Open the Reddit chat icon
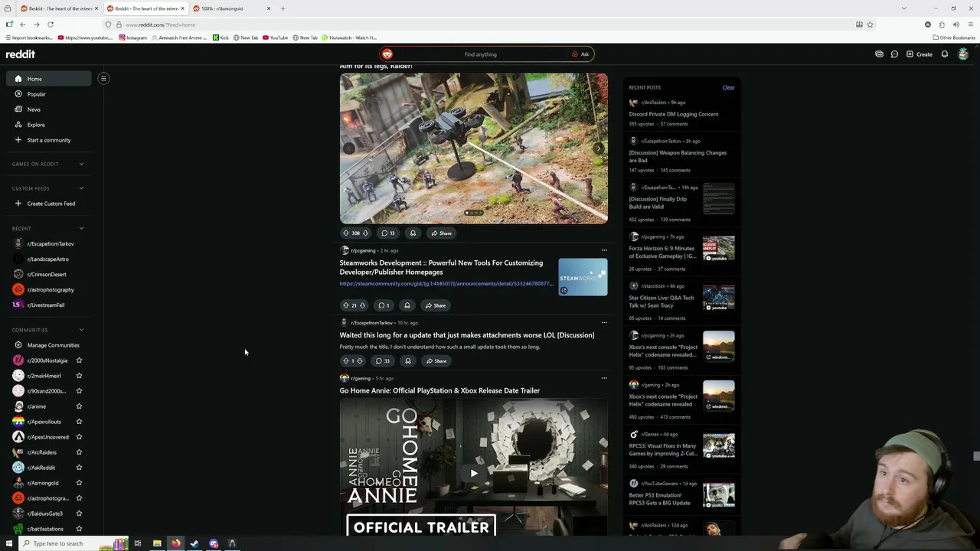980x551 pixels. tap(894, 54)
